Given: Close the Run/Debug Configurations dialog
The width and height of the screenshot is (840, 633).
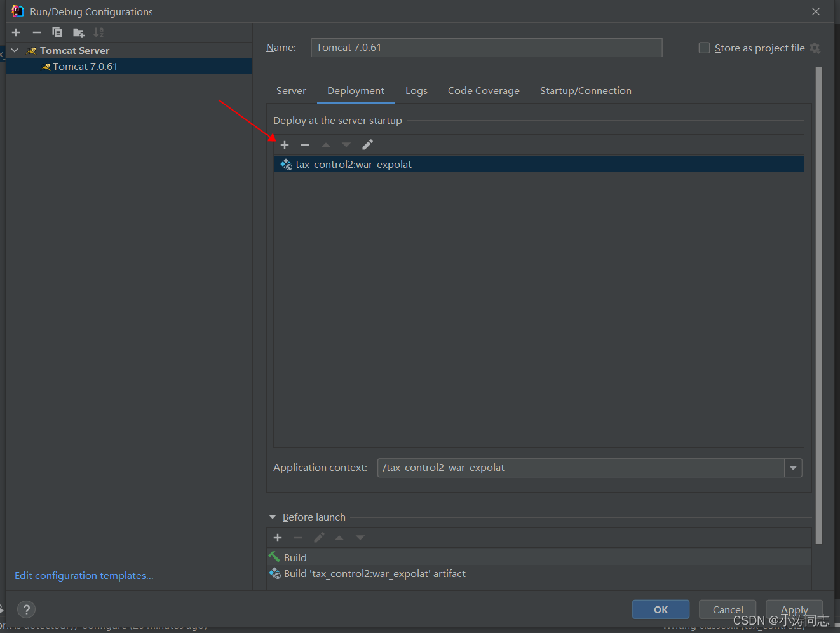Looking at the screenshot, I should [816, 11].
